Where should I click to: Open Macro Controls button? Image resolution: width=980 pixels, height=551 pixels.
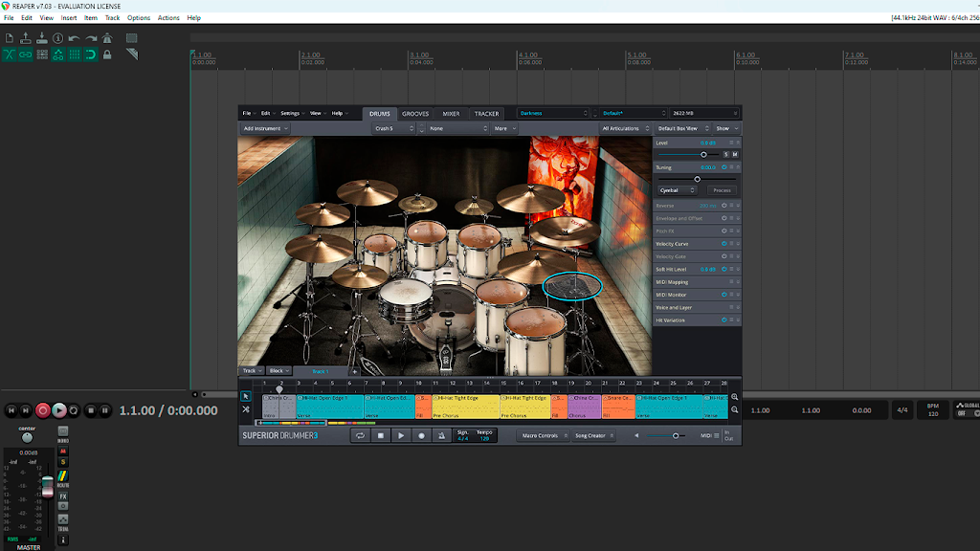[544, 436]
